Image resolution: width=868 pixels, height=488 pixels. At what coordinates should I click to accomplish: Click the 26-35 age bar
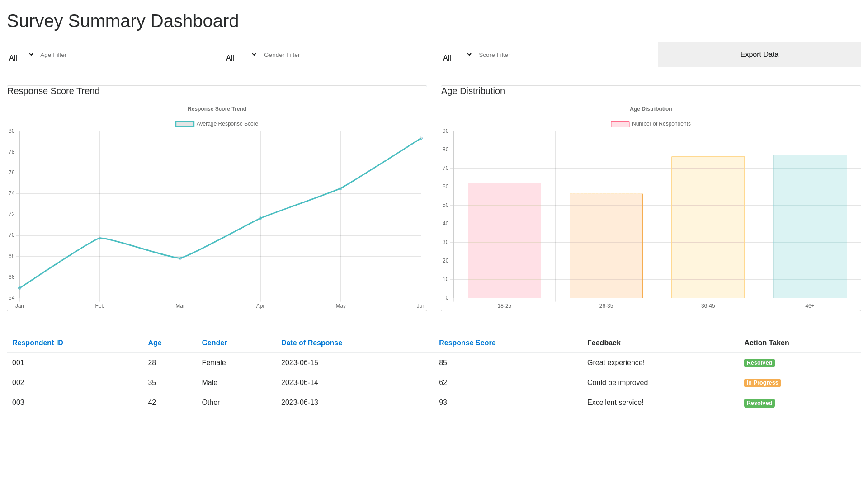(606, 246)
